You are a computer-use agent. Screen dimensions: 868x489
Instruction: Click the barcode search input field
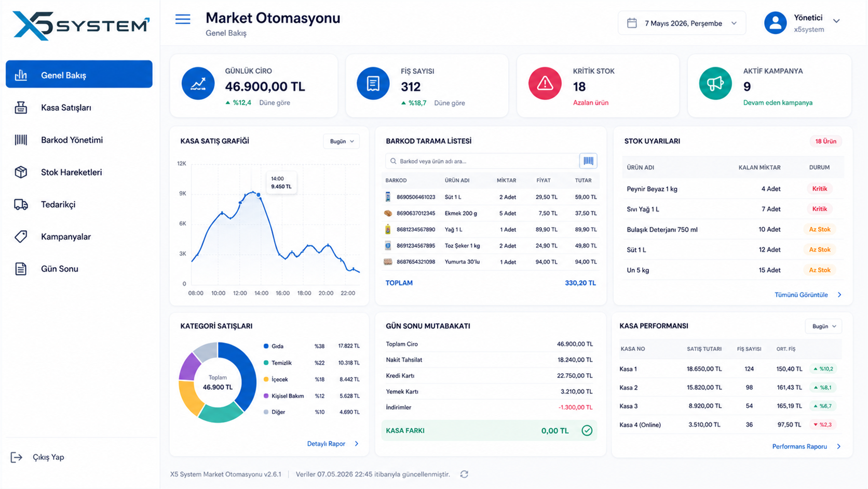pyautogui.click(x=482, y=161)
